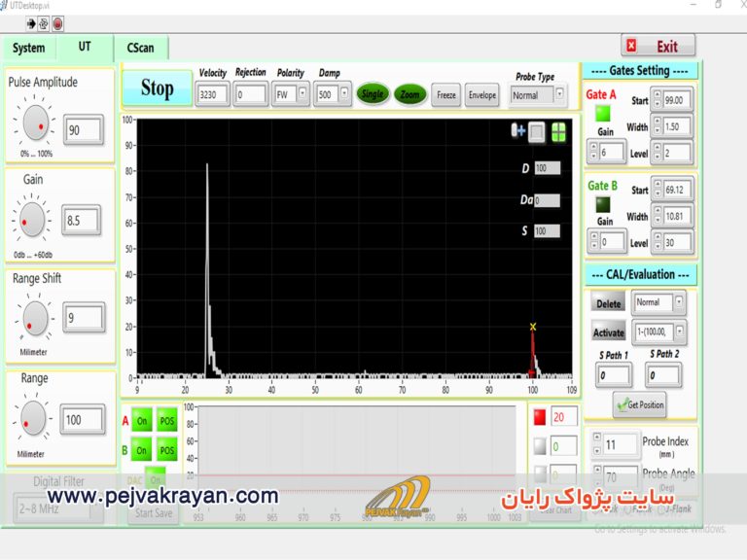Viewport: 747px width, 560px height.
Task: Click the Freeze button
Action: 446,95
